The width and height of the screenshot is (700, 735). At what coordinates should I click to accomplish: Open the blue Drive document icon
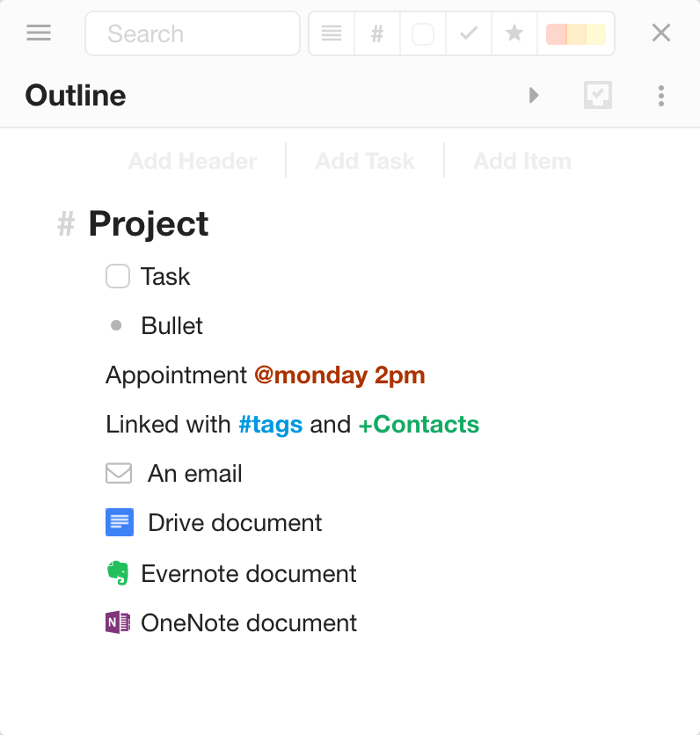click(x=120, y=522)
